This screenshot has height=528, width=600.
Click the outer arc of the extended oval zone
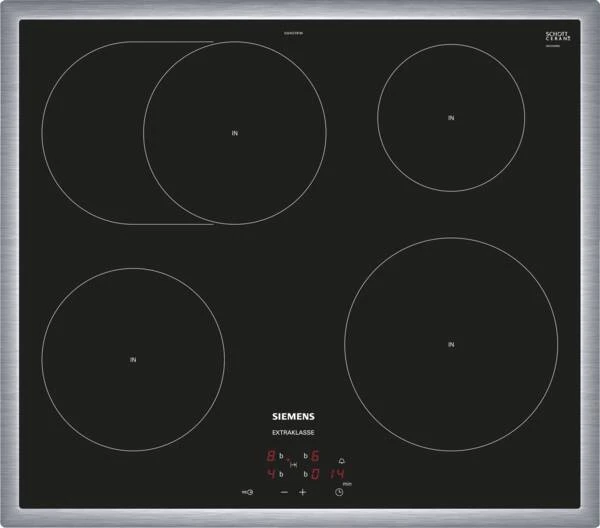[44, 133]
